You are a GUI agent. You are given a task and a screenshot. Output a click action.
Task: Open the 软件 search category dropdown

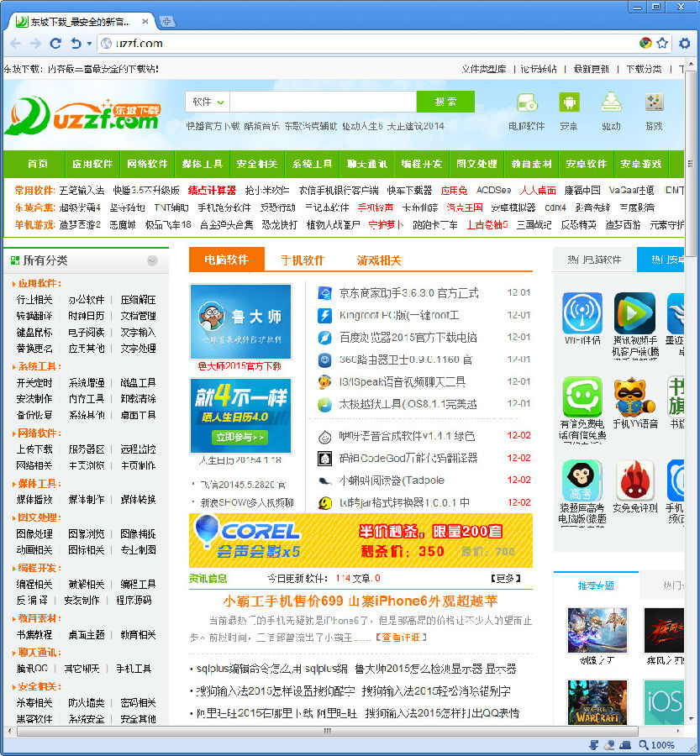[x=208, y=102]
